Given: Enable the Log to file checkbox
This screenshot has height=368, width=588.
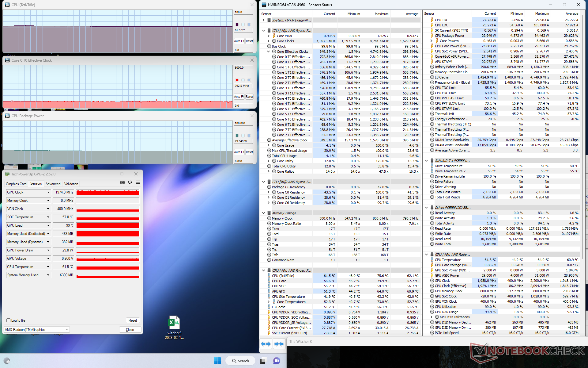Looking at the screenshot, I should 9,320.
